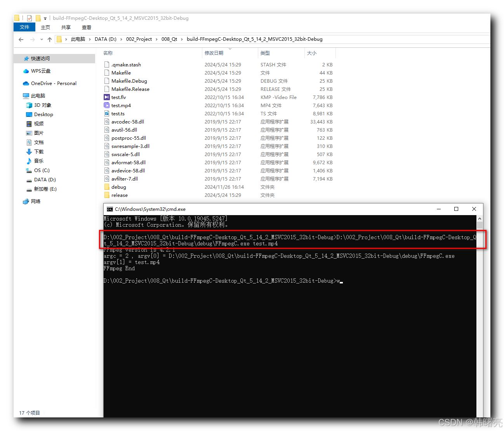Sort by the 类型 column header
504x431 pixels.
pyautogui.click(x=282, y=53)
